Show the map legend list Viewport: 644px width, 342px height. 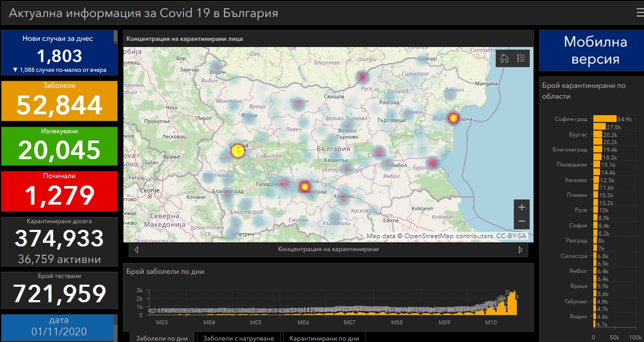pos(520,58)
